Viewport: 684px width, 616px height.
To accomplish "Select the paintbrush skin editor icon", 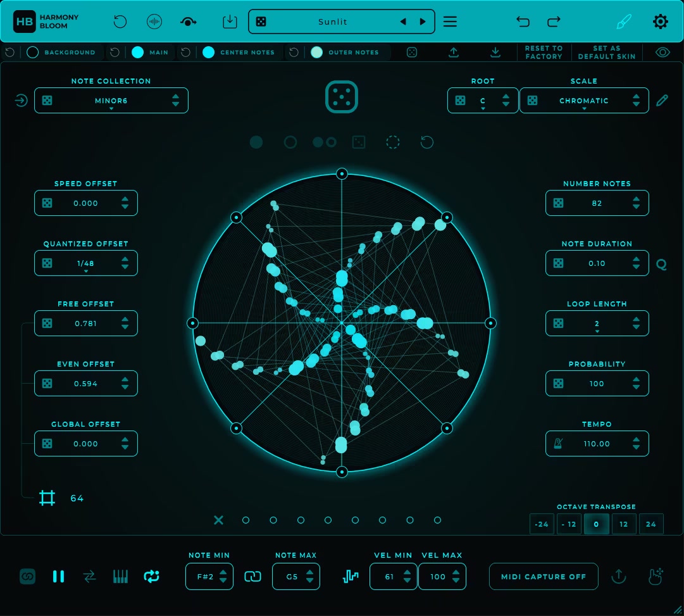I will (x=624, y=22).
